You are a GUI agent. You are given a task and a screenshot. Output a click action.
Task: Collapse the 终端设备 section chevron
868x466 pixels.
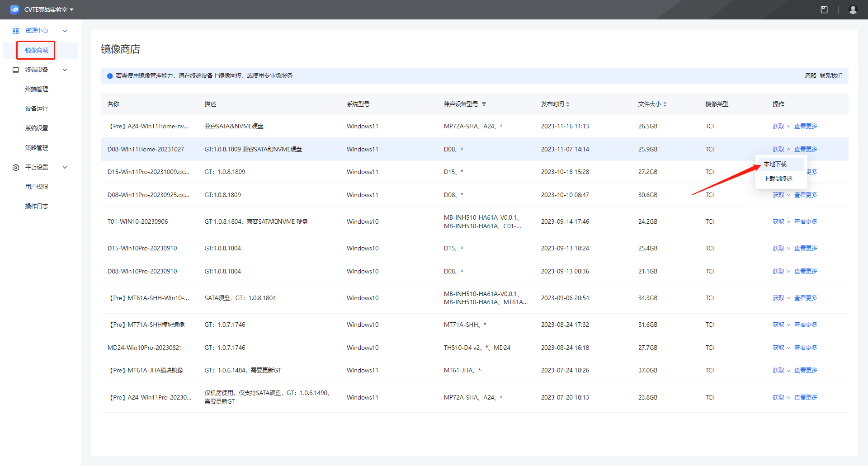[65, 70]
